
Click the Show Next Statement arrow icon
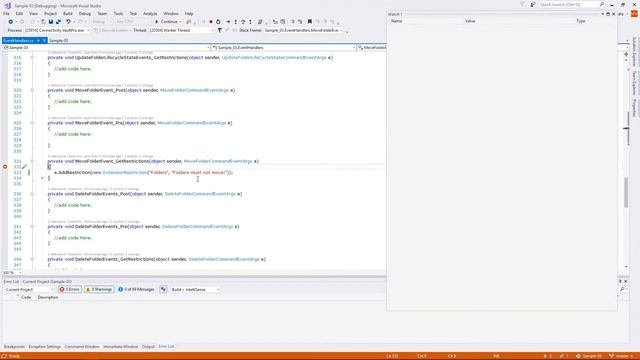[x=228, y=22]
